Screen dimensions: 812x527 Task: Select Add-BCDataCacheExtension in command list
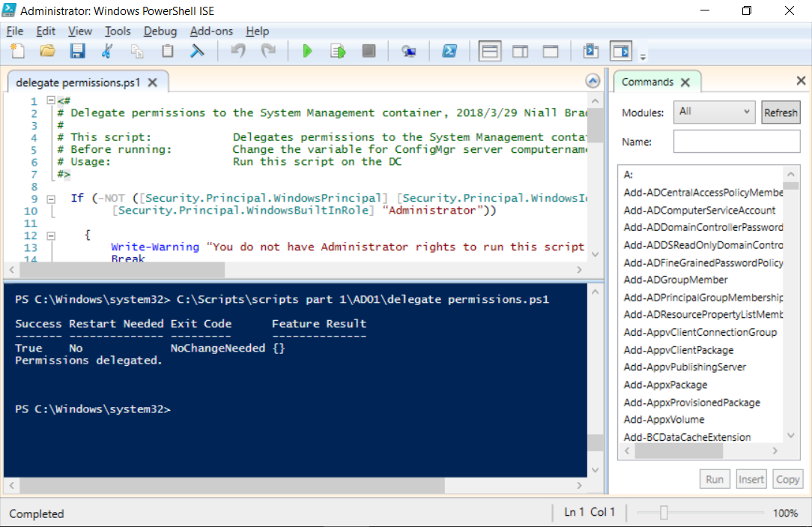click(x=687, y=437)
